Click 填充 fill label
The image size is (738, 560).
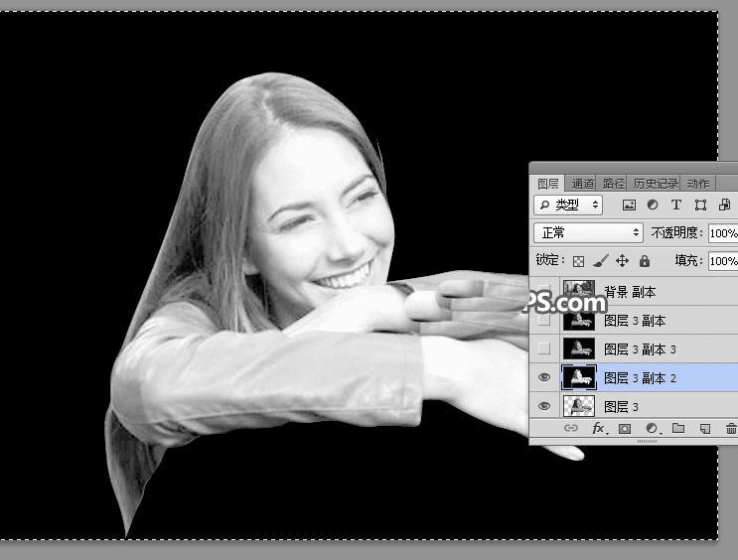click(x=689, y=260)
